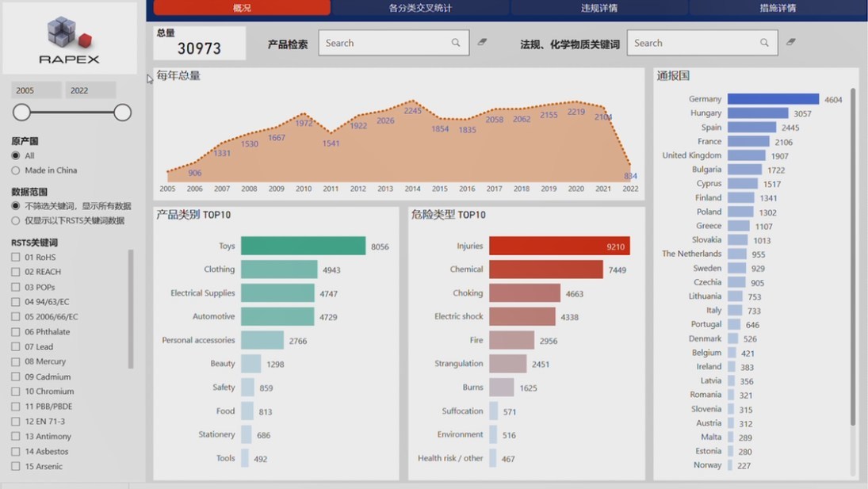Enable the 07 Lead keyword checkbox

point(16,347)
